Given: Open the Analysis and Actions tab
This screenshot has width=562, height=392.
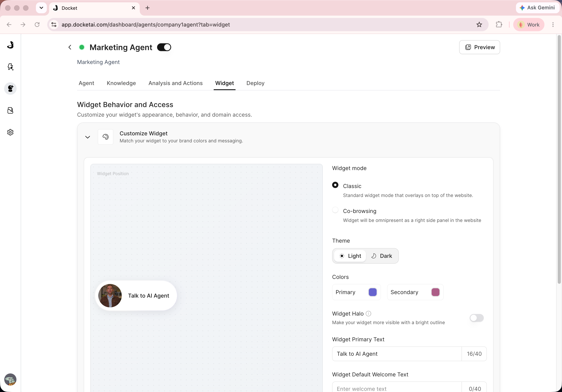Looking at the screenshot, I should tap(175, 83).
